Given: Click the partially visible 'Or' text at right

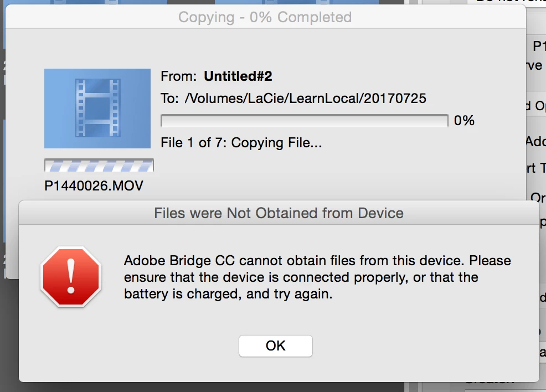Looking at the screenshot, I should tap(538, 198).
